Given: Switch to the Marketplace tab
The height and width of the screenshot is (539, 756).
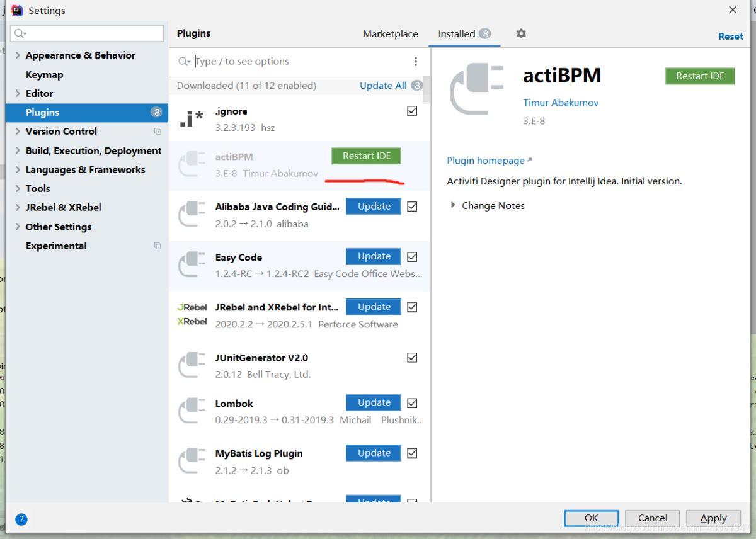Looking at the screenshot, I should (x=390, y=34).
